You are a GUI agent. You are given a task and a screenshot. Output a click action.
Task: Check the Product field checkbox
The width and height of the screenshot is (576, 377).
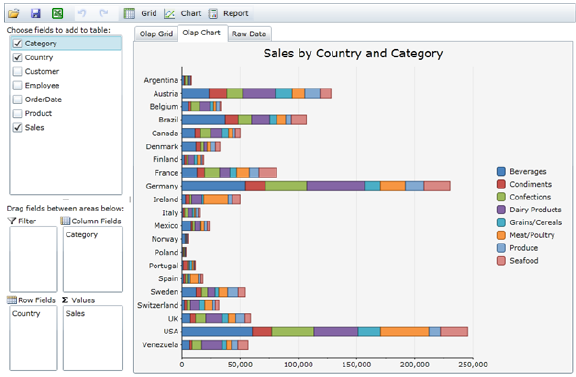(17, 113)
